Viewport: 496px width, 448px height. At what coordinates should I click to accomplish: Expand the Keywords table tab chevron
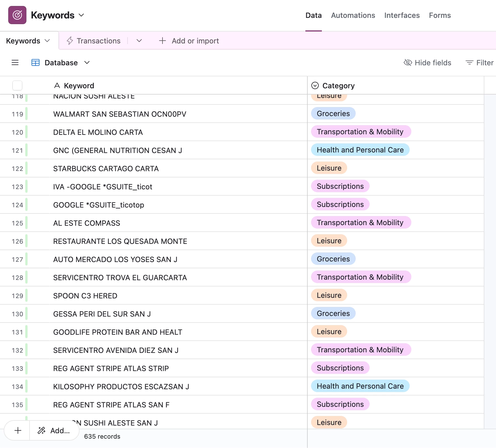click(x=47, y=41)
